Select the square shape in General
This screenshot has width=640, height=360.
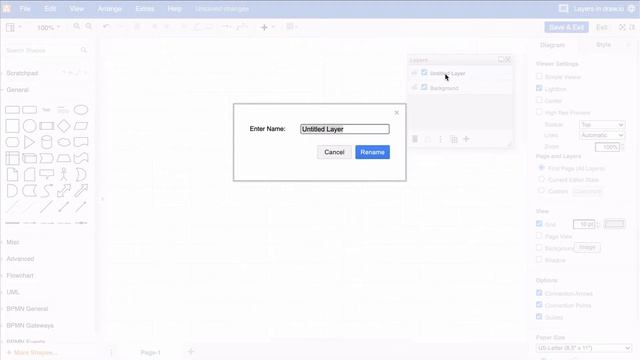(x=12, y=126)
